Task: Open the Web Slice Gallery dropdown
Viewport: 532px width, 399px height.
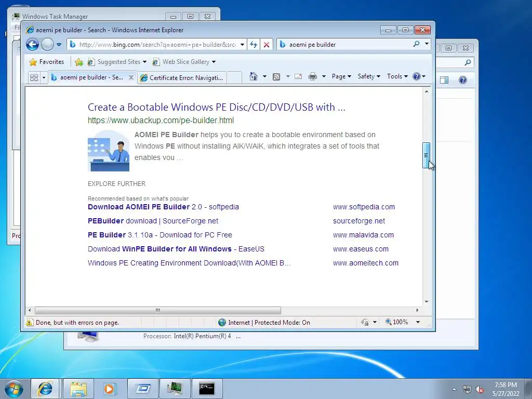Action: pos(184,62)
